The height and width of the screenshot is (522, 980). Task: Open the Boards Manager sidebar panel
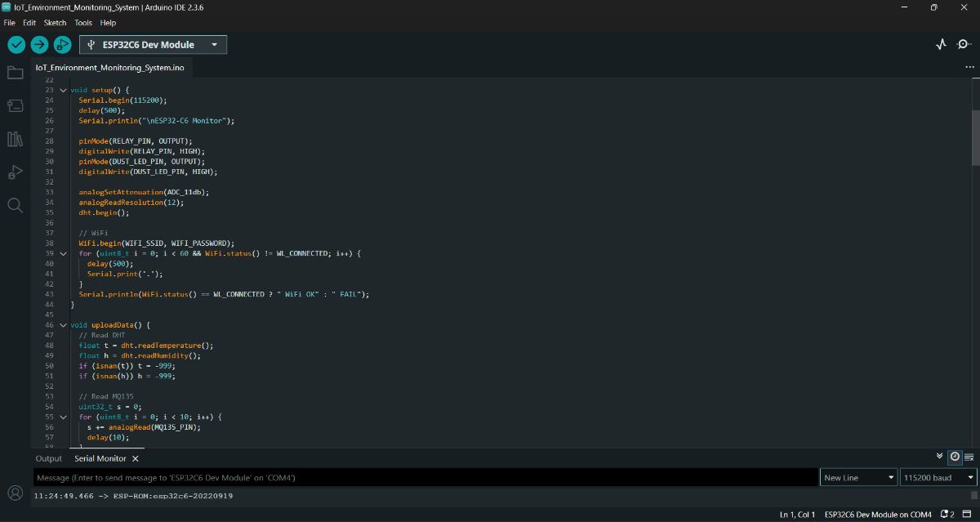pos(15,105)
